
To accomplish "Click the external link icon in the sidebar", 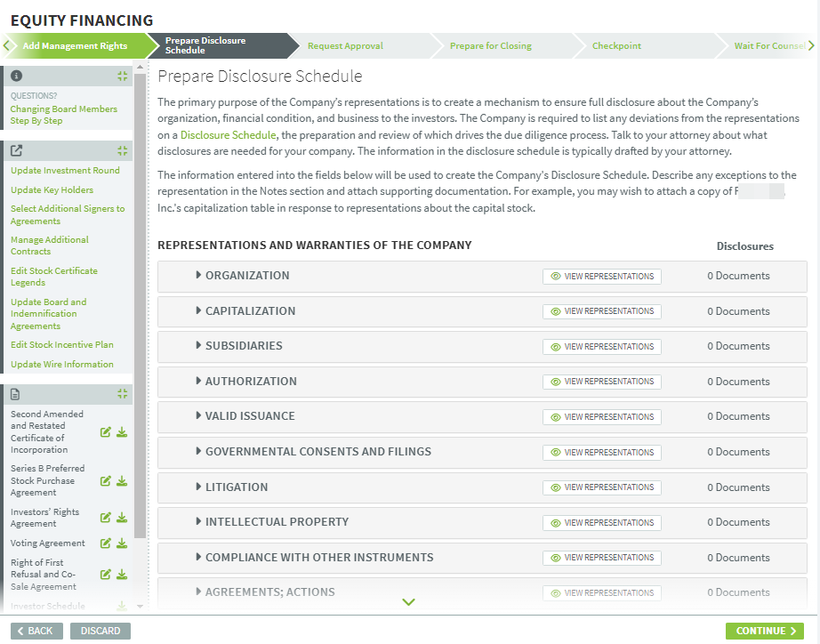I will click(16, 150).
